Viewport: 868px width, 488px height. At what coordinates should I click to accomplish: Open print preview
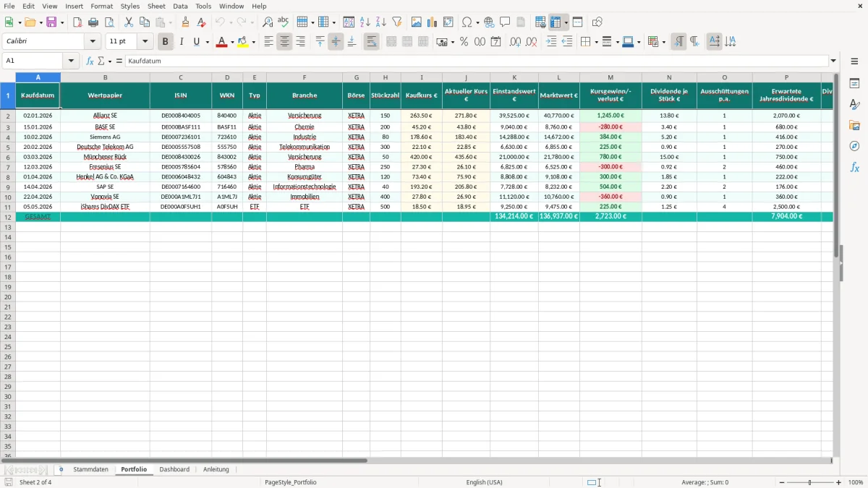click(108, 22)
